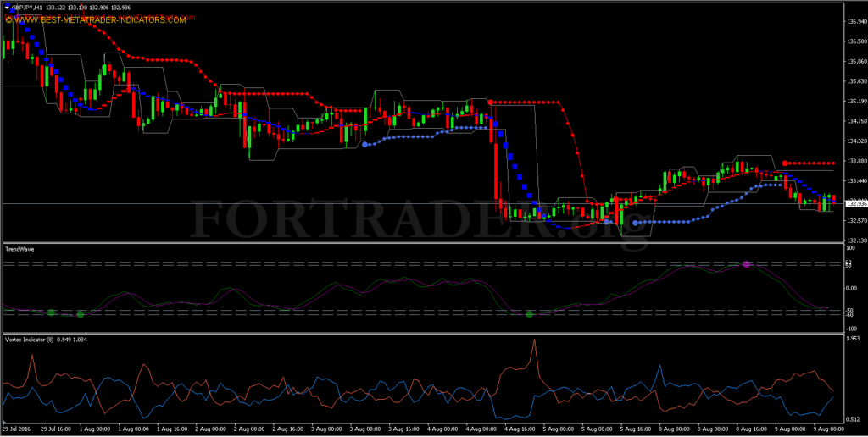The image size is (868, 437).
Task: Click the large blue dot near 3 Aug 08:00
Action: coord(364,144)
